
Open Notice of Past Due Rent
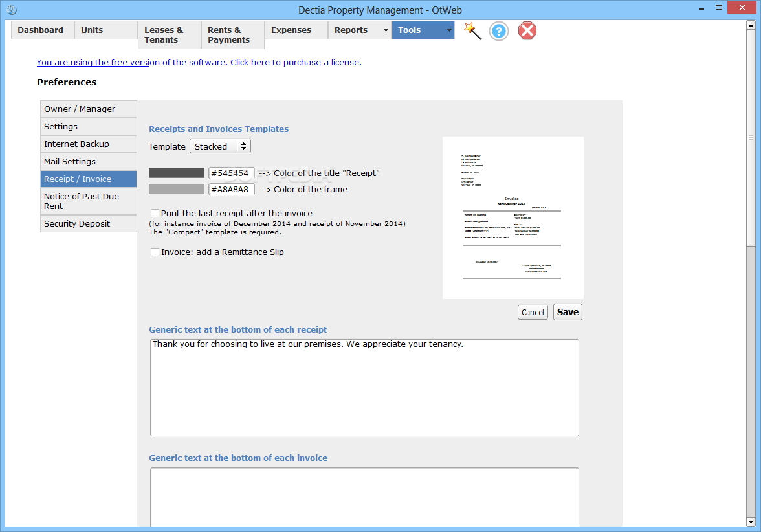pyautogui.click(x=88, y=201)
